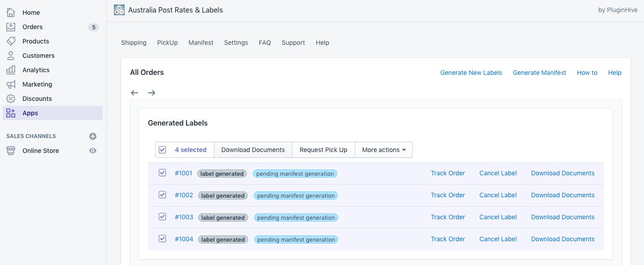Click the Products tag icon
Screen dimensions: 644x265
click(11, 41)
